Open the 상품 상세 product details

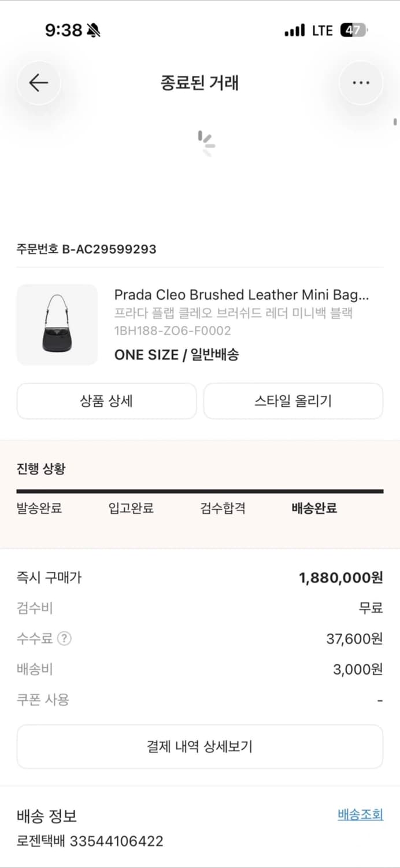click(x=106, y=401)
